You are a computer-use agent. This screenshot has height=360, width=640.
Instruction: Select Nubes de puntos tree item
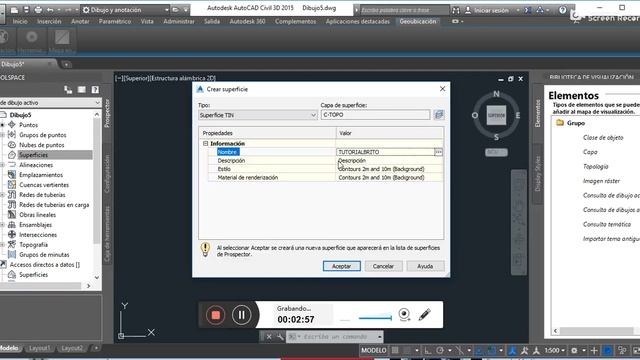[41, 145]
